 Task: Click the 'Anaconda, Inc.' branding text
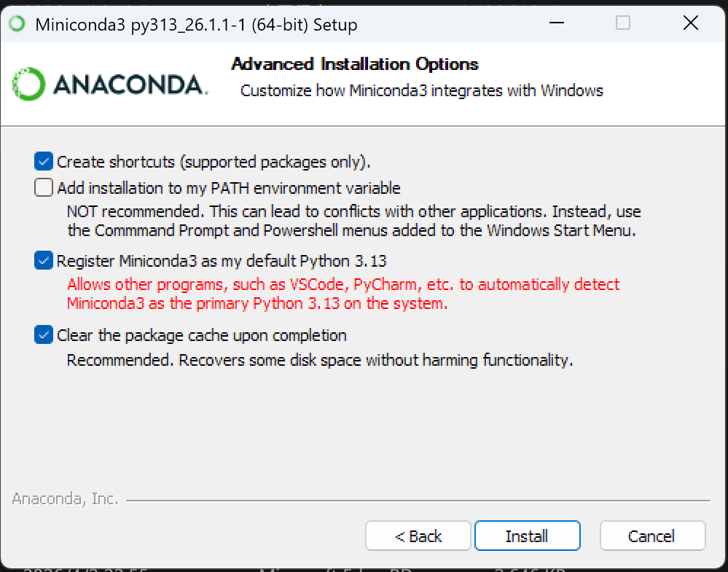[65, 498]
